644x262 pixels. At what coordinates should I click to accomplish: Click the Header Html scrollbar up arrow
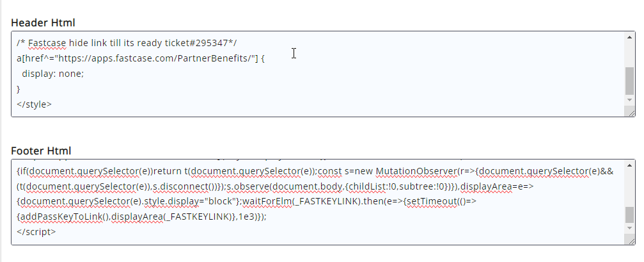(x=630, y=37)
